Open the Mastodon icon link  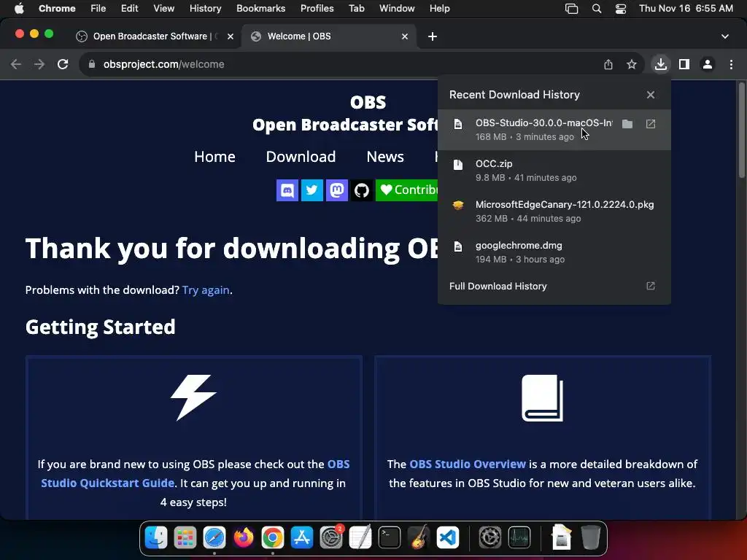(337, 190)
